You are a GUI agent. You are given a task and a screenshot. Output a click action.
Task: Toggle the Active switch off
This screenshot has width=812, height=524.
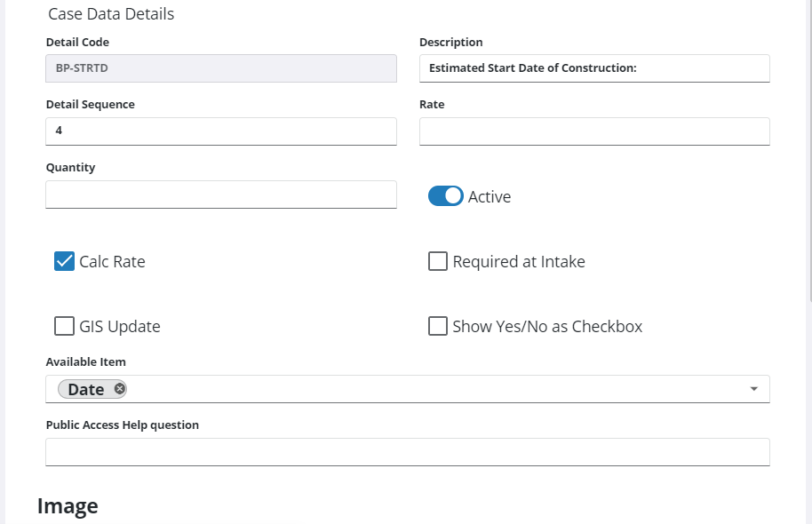[445, 196]
